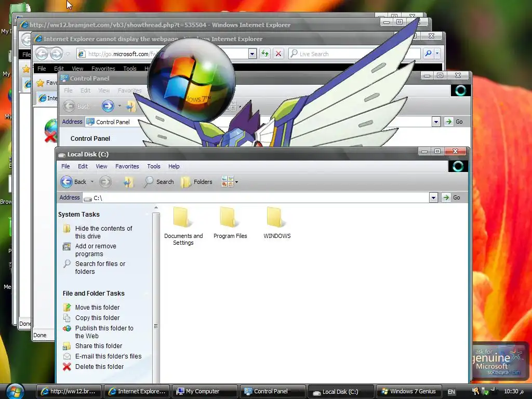Click the task pane scrollbar up arrow
Image resolution: width=532 pixels, height=399 pixels.
tap(156, 208)
